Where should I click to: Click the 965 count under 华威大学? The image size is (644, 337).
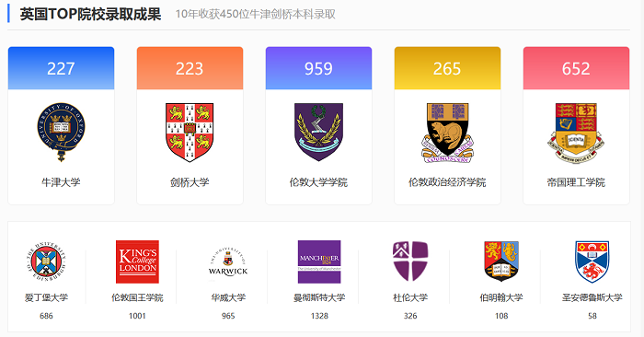(x=228, y=316)
